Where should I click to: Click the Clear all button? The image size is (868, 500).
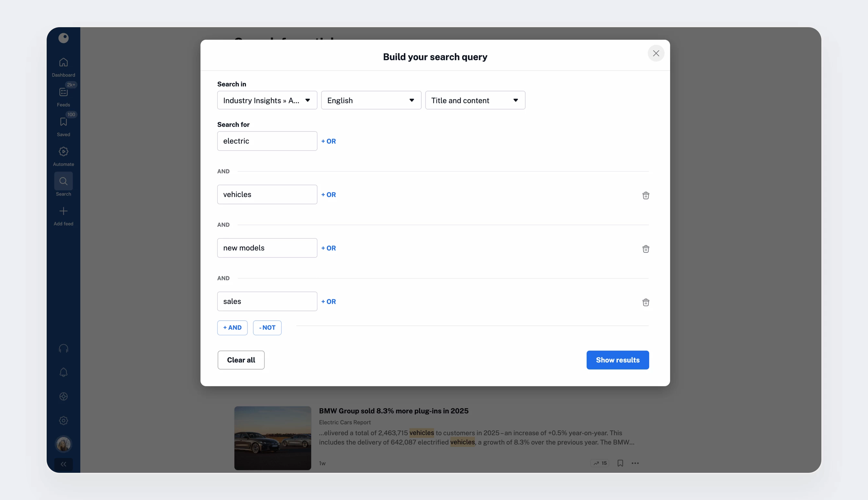coord(241,360)
